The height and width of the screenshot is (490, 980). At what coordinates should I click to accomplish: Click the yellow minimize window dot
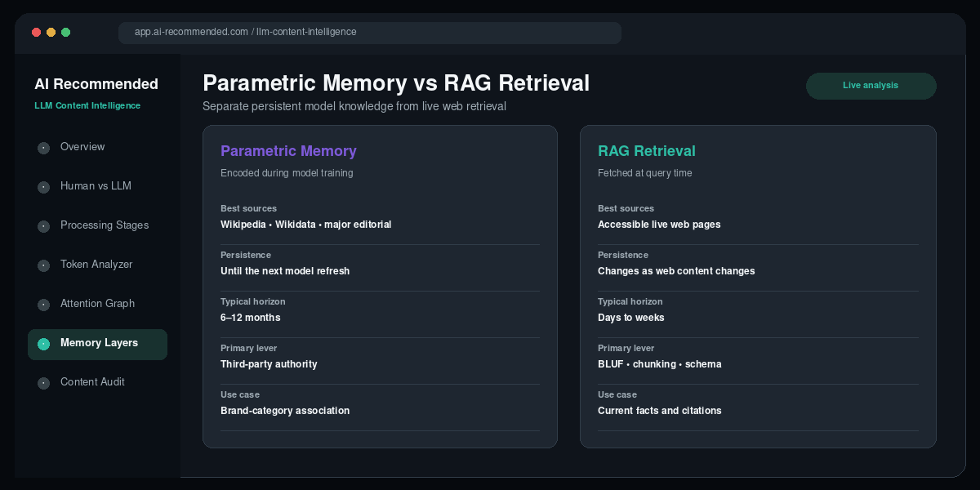pos(51,33)
